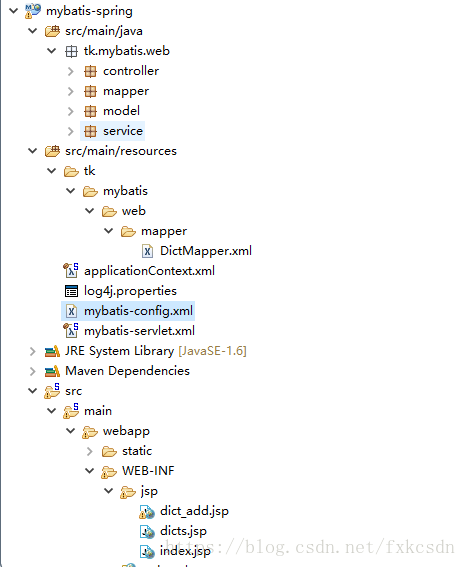The width and height of the screenshot is (466, 567).
Task: Select the dicts.jsp label
Action: [183, 531]
